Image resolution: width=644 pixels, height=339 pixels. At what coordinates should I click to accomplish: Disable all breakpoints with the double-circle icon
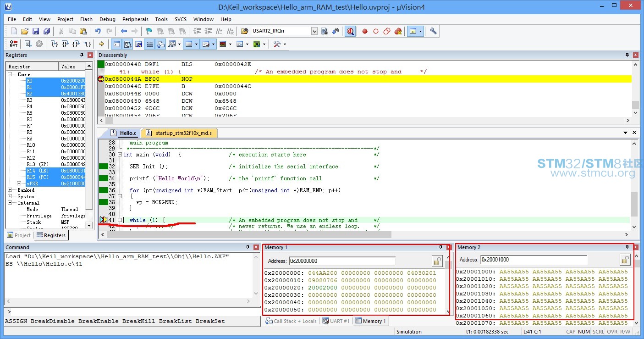pos(387,31)
